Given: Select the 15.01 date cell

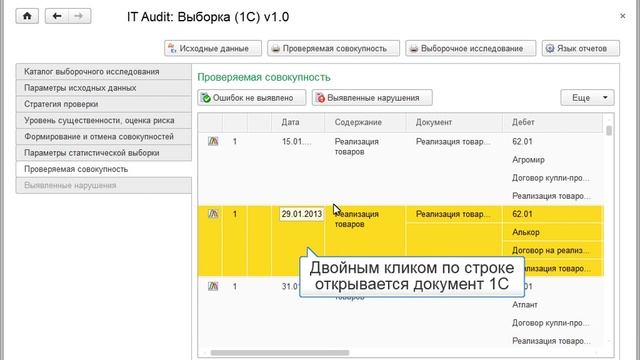Looking at the screenshot, I should pyautogui.click(x=297, y=142).
